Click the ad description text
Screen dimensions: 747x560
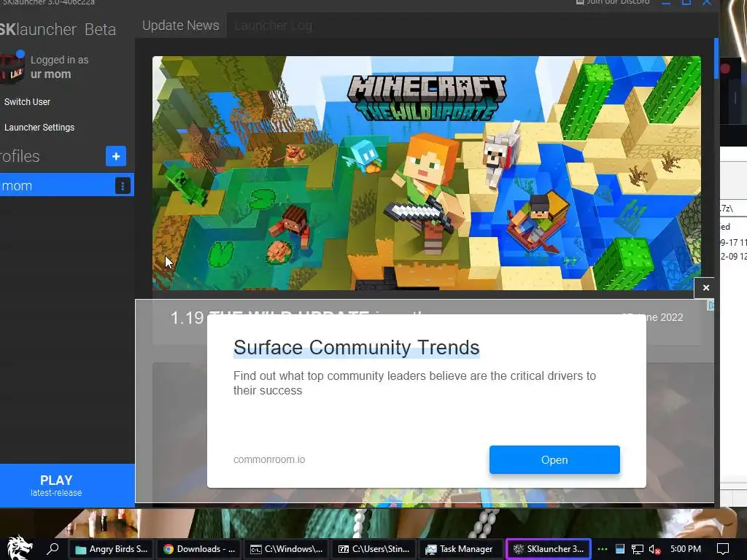414,383
